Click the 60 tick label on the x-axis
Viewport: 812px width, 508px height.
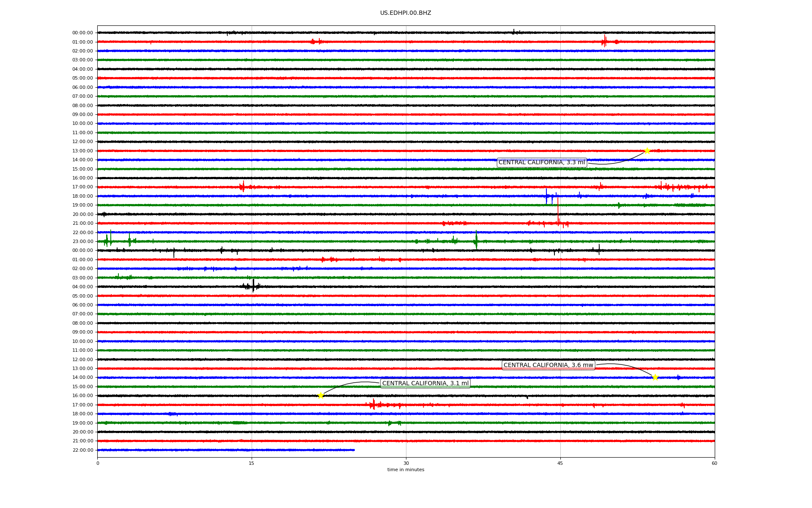[714, 463]
